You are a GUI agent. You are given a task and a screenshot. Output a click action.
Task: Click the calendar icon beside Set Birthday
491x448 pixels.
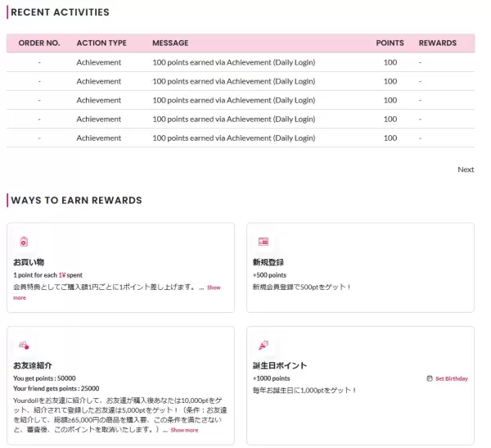(x=430, y=378)
